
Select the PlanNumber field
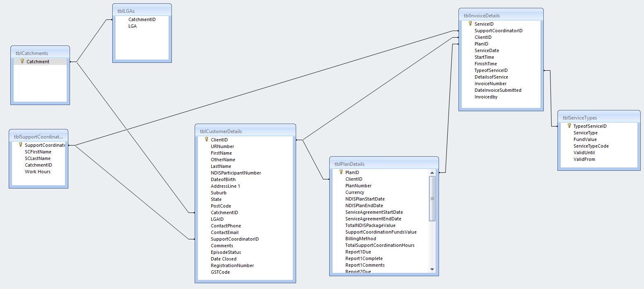point(359,186)
